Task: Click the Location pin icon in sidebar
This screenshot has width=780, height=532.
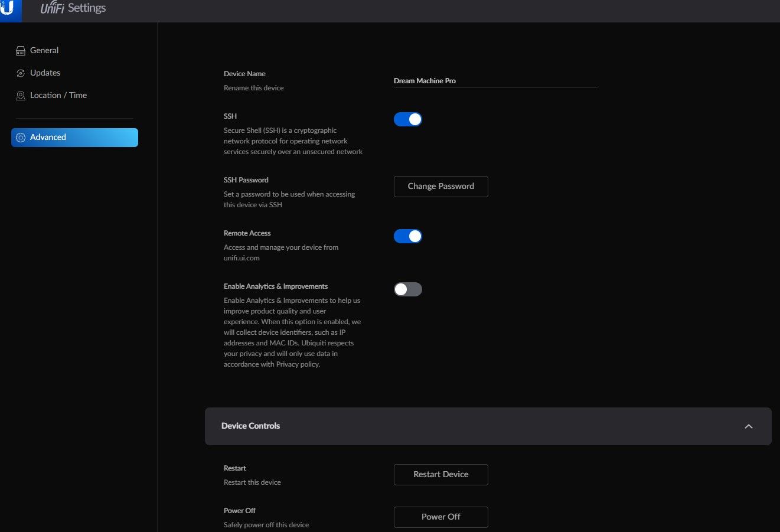Action: coord(21,96)
